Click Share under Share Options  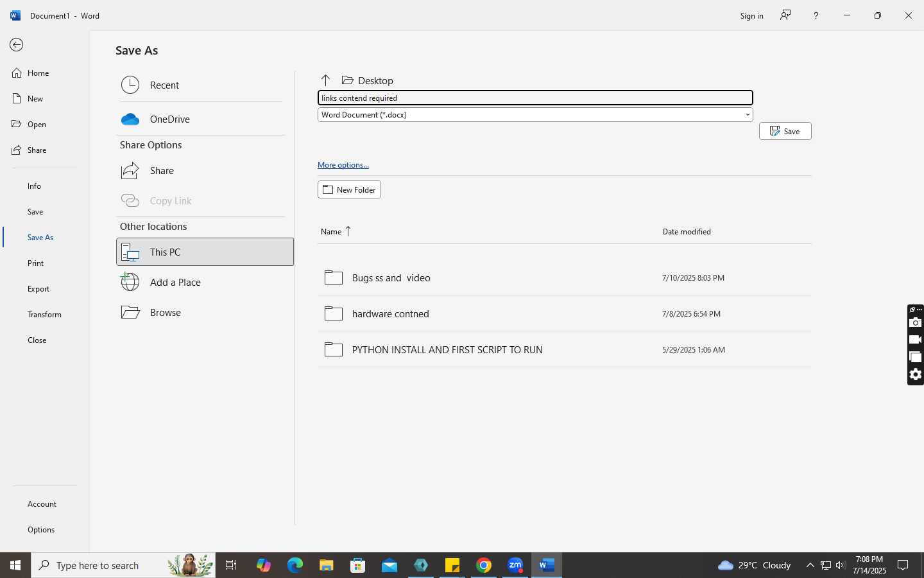tap(205, 170)
